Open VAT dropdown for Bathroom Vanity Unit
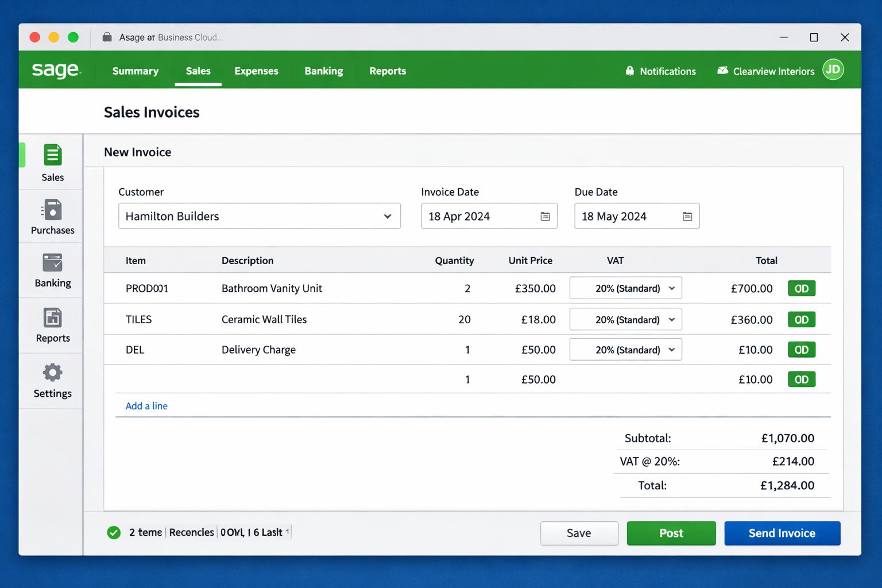 pyautogui.click(x=626, y=288)
